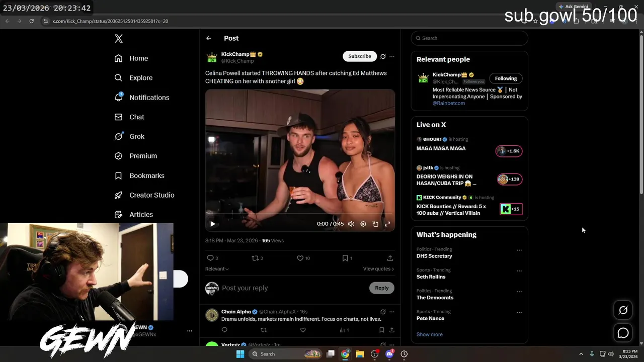This screenshot has height=362, width=644.
Task: Click the Grok icon on KickChamp's post
Action: (383, 56)
